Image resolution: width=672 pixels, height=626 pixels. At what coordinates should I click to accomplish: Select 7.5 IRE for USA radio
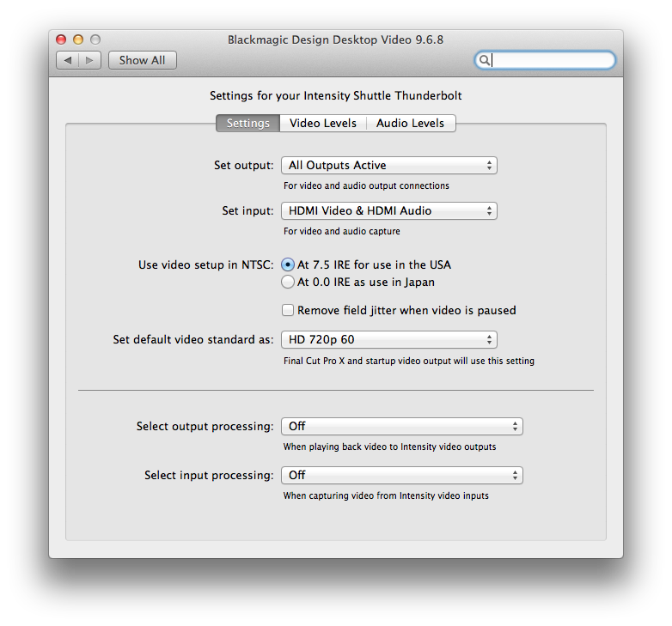coord(288,264)
